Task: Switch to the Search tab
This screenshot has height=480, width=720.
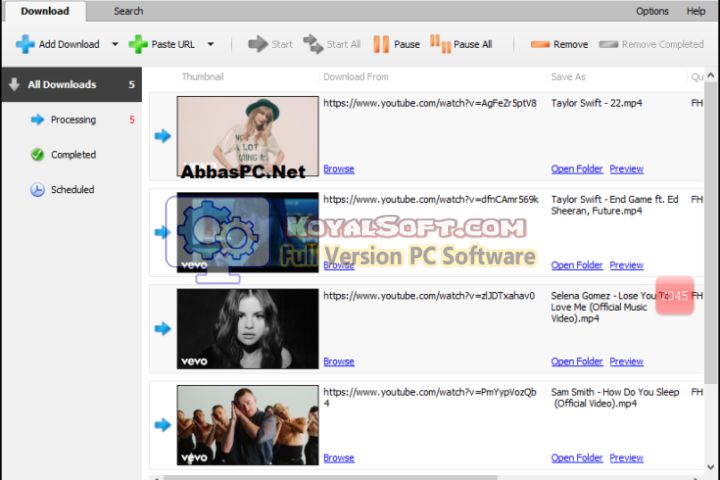Action: click(x=129, y=11)
